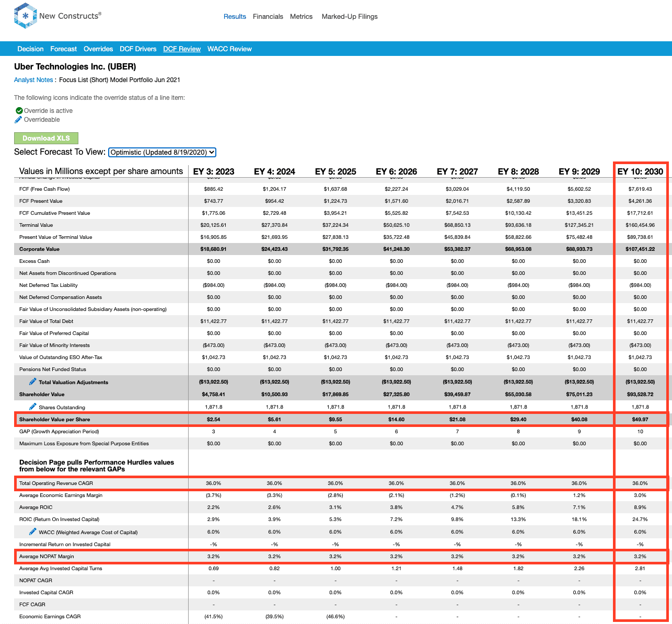Click the FCF Present Value row label
This screenshot has width=672, height=624.
[41, 201]
